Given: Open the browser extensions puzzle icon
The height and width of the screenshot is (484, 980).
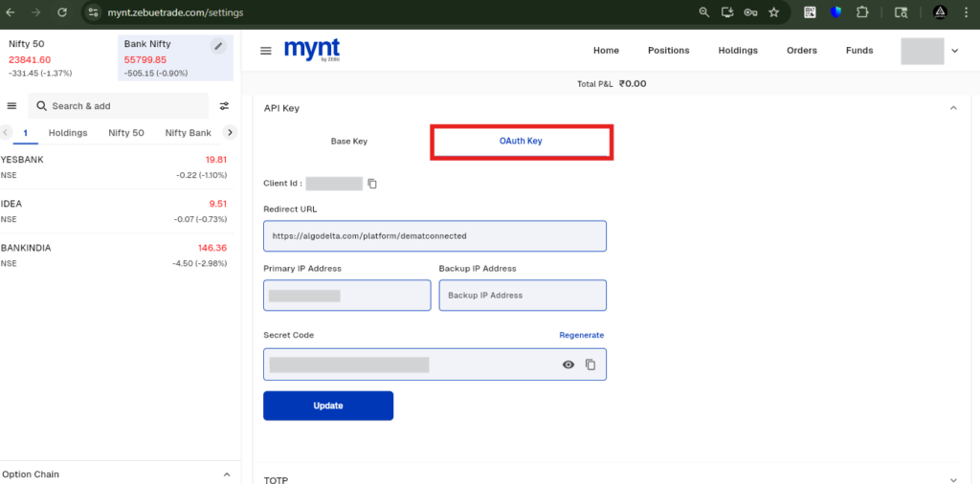Looking at the screenshot, I should [862, 11].
